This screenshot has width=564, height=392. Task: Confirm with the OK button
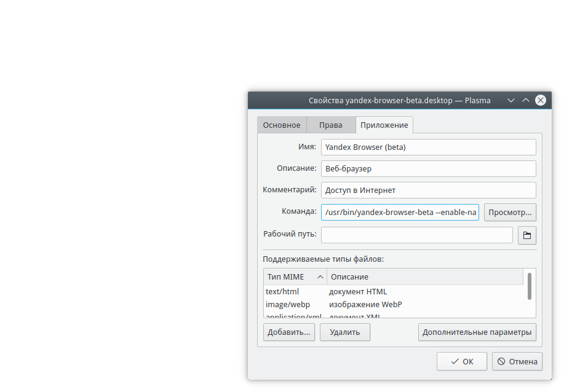click(462, 361)
